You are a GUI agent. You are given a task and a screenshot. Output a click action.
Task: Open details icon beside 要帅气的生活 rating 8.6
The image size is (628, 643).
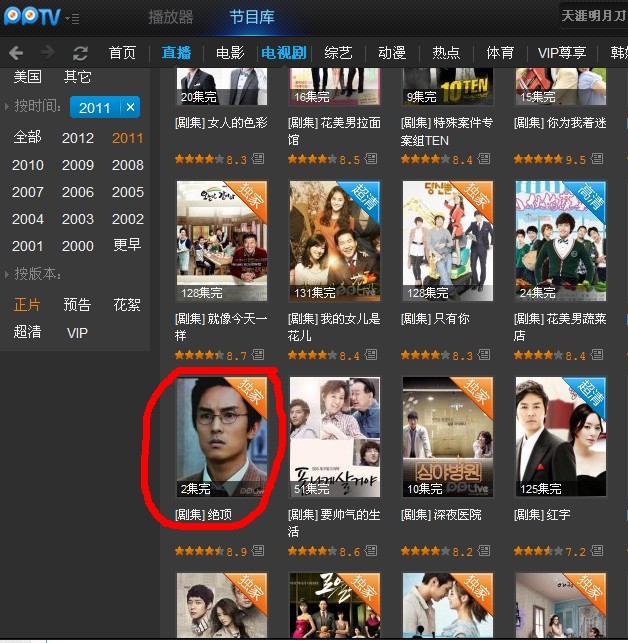click(x=371, y=550)
